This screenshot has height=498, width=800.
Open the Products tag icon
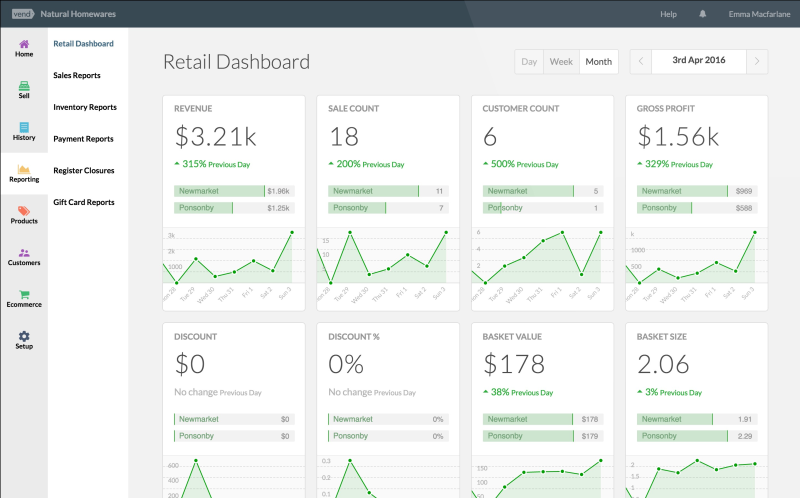pyautogui.click(x=24, y=215)
